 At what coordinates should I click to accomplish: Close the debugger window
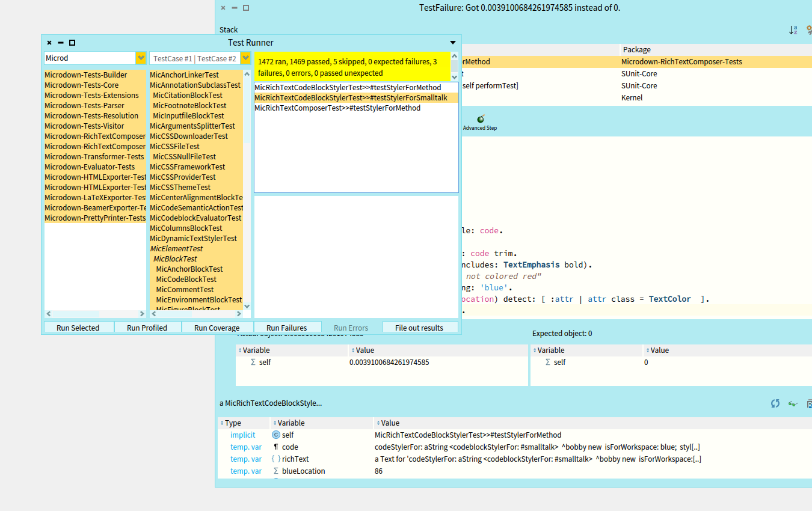click(223, 8)
